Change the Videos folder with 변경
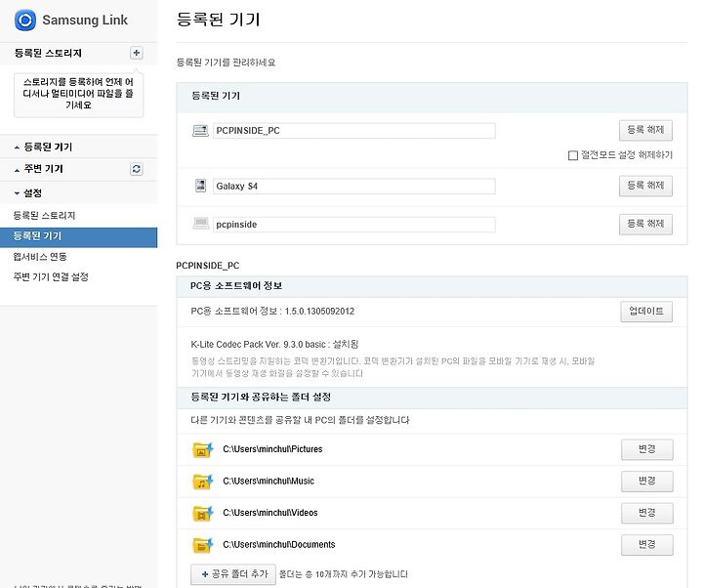This screenshot has height=588, width=703. 647,513
